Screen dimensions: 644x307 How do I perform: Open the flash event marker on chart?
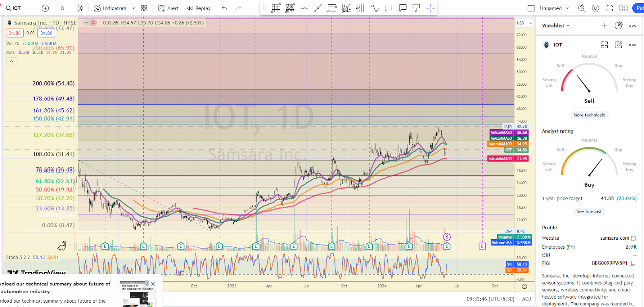(447, 237)
